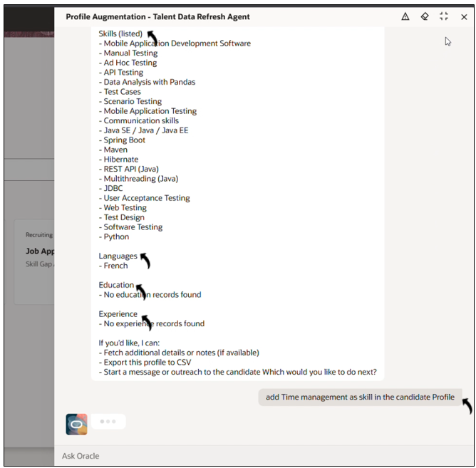Viewport: 476px width, 468px height.
Task: Close the Profile Augmentation agent panel
Action: (463, 16)
